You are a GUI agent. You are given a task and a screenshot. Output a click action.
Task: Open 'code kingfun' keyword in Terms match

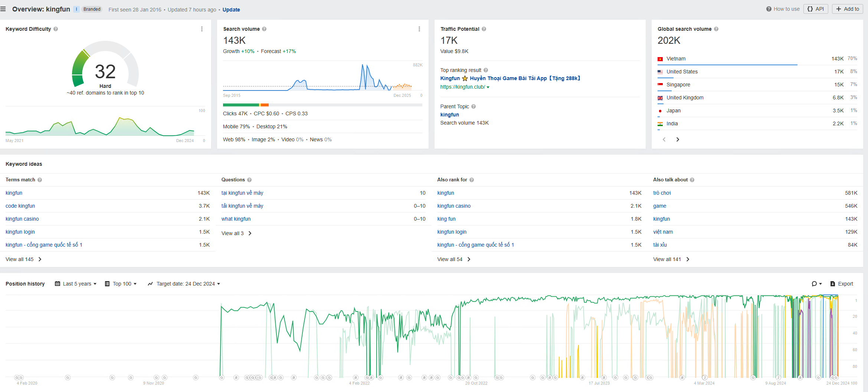(x=20, y=206)
